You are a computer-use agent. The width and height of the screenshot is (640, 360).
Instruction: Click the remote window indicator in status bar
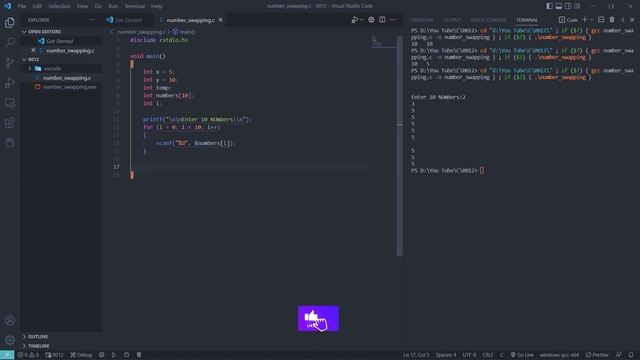click(7, 355)
